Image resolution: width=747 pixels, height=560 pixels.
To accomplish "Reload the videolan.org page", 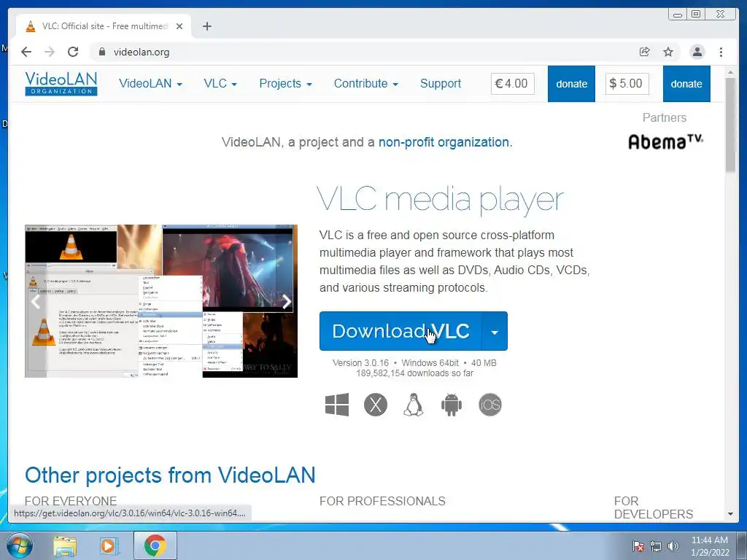I will [x=73, y=52].
